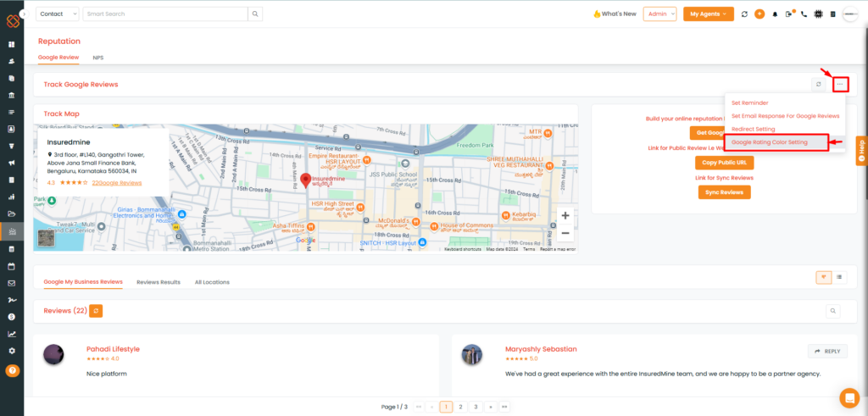Screen dimensions: 868x416
Task: Open the funnel pipeline icon in sidebar
Action: [x=12, y=146]
